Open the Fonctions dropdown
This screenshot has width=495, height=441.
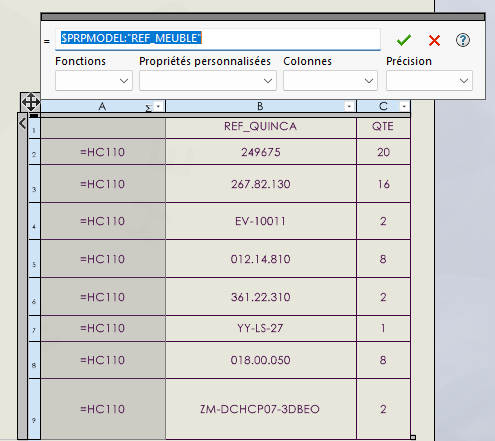(94, 81)
